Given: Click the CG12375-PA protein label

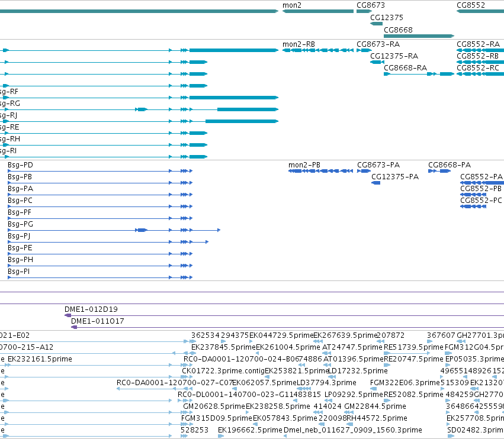Looking at the screenshot, I should 395,177.
